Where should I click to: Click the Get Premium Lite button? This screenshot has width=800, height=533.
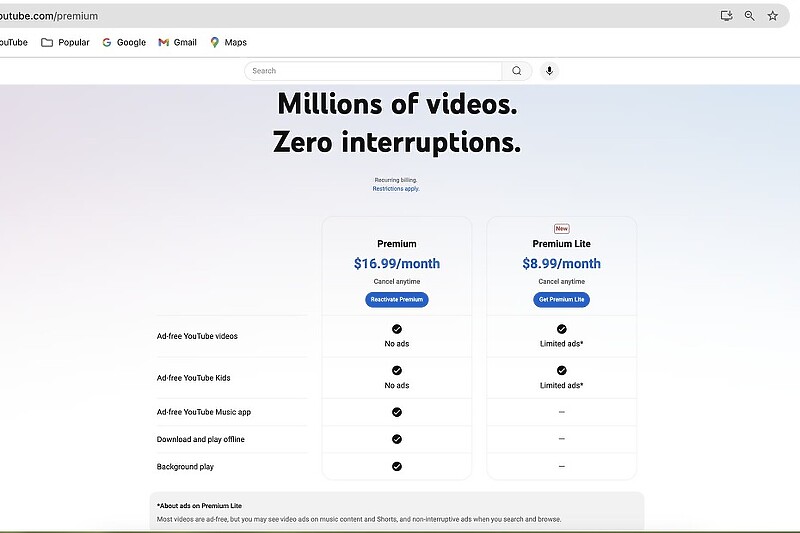(561, 299)
